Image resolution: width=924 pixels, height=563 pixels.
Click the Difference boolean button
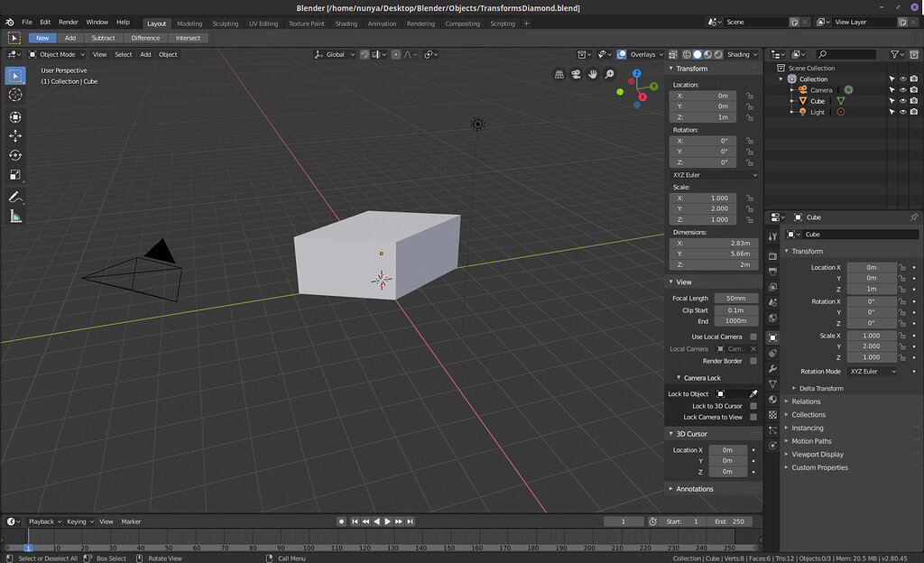[145, 38]
